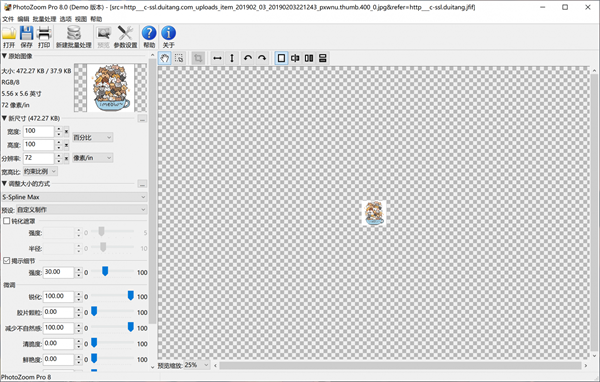Flip the image vertically
600x382 pixels.
coord(232,58)
